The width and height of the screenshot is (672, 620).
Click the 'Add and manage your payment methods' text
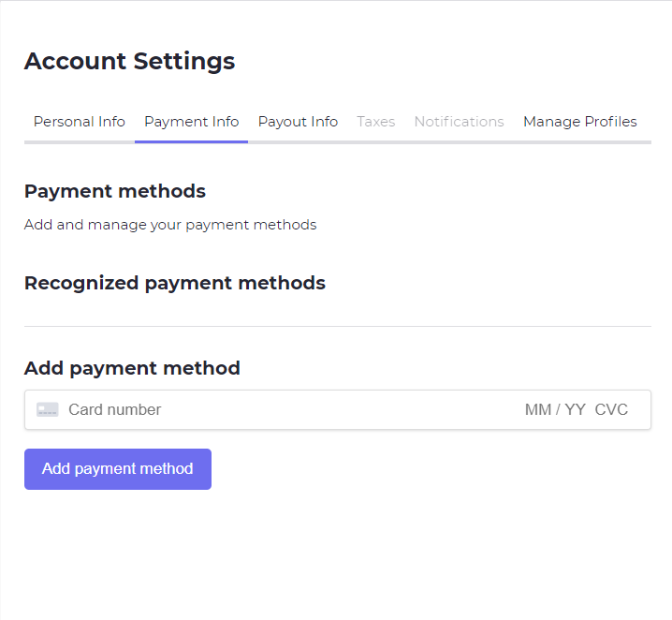click(x=170, y=225)
